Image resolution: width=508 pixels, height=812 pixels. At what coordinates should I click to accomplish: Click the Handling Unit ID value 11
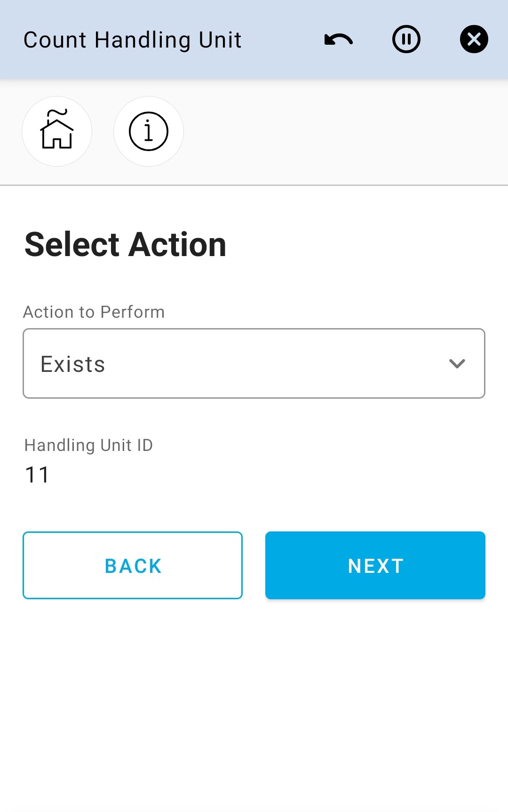37,474
